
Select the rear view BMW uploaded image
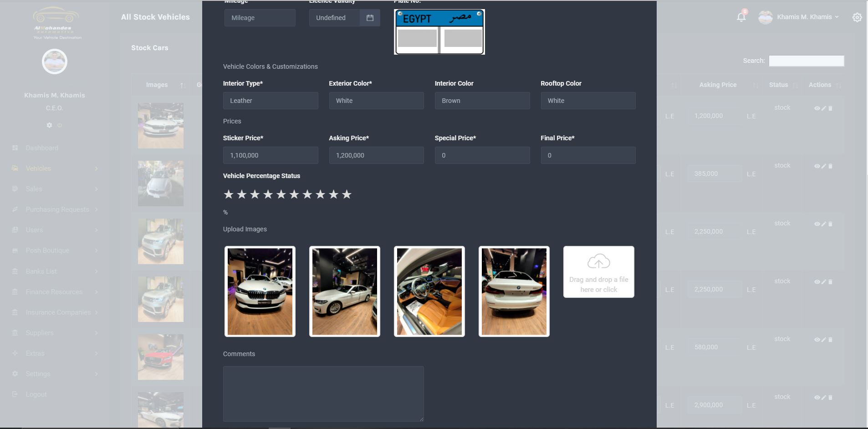point(514,291)
